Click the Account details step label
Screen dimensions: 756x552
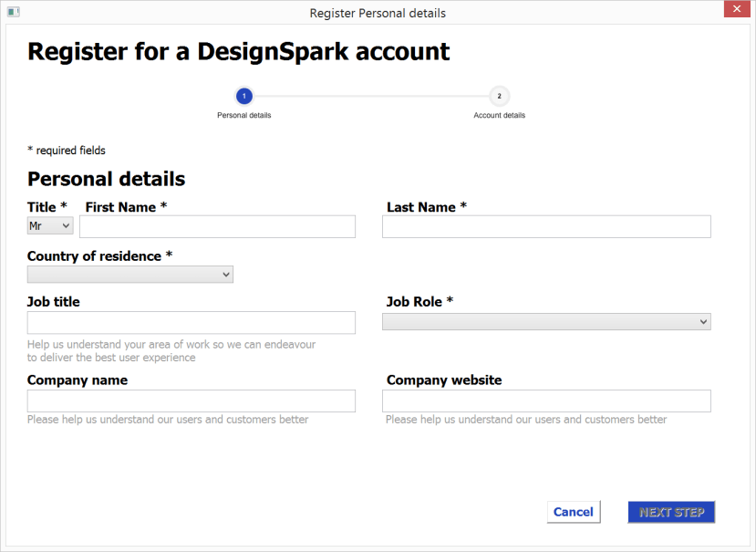pyautogui.click(x=499, y=116)
